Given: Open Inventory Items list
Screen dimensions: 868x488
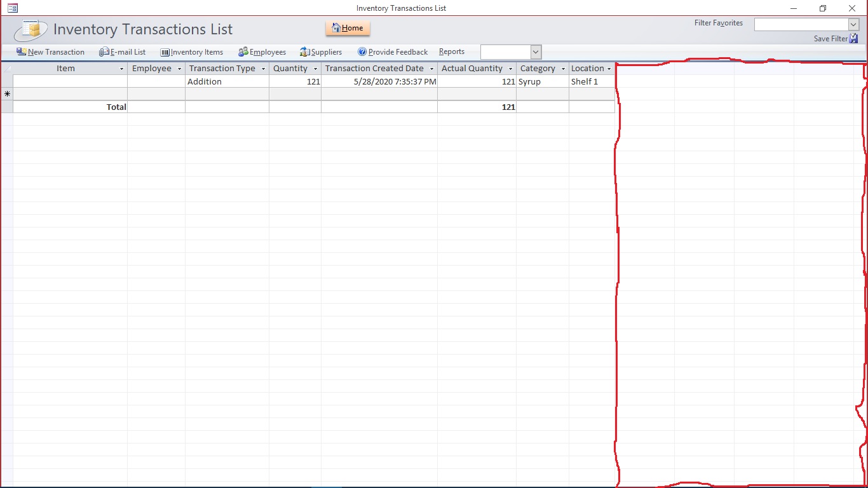Looking at the screenshot, I should point(191,52).
